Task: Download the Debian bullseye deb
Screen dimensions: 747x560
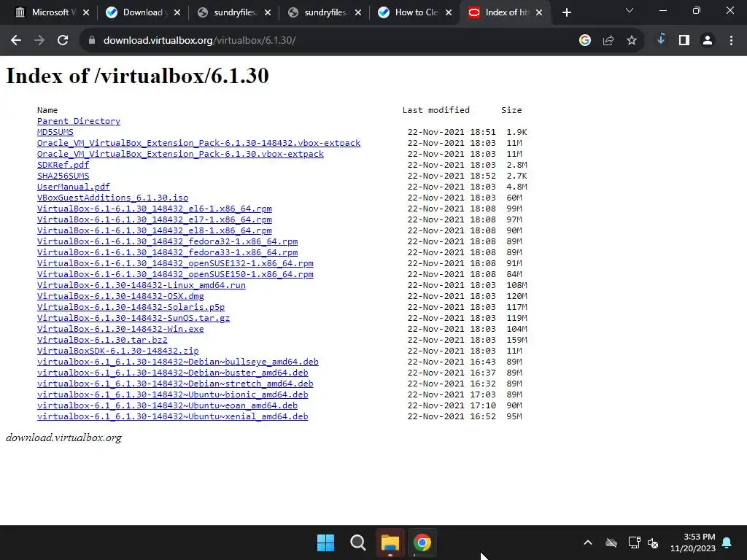Action: pyautogui.click(x=178, y=362)
